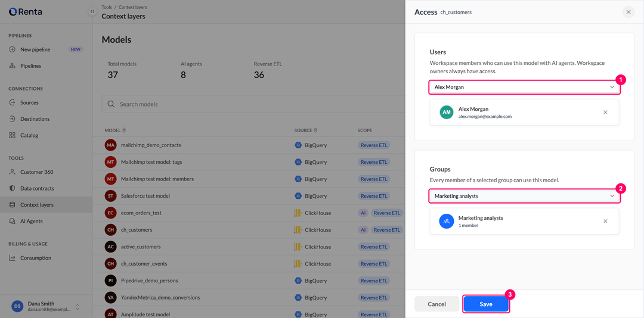Click alex.morgan@example.com email text

[x=485, y=117]
